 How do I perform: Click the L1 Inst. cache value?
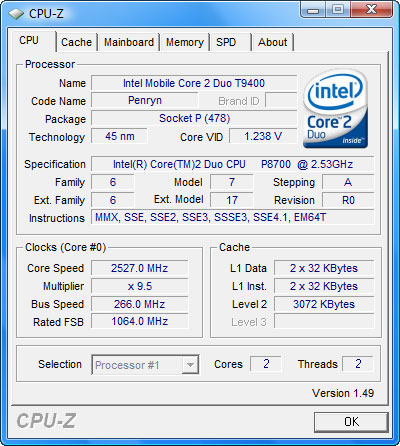(x=324, y=286)
